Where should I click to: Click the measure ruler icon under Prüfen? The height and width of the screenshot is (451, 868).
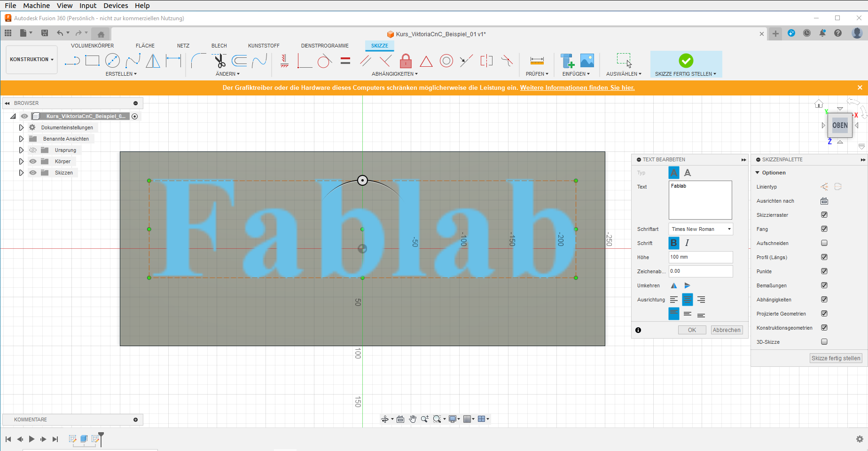537,61
